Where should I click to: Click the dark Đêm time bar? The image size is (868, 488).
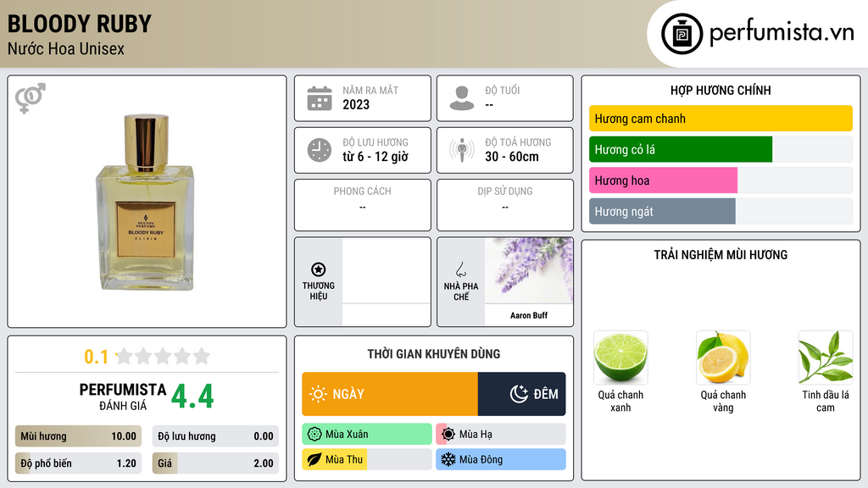click(x=521, y=394)
